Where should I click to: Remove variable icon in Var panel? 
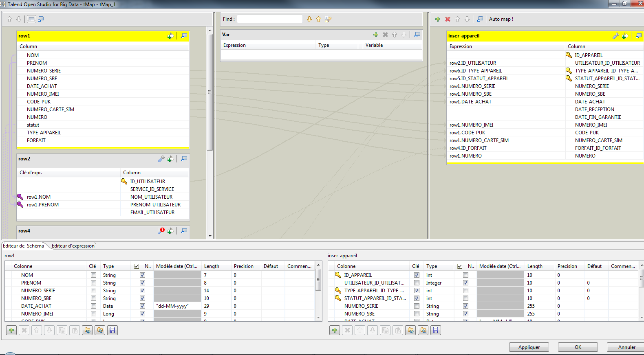[x=385, y=35]
